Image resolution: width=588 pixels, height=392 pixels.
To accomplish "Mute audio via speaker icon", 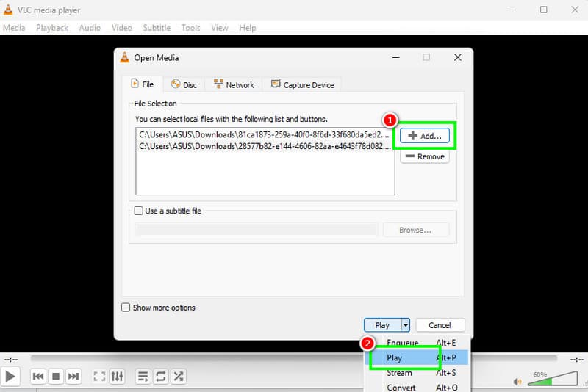I will tap(517, 382).
